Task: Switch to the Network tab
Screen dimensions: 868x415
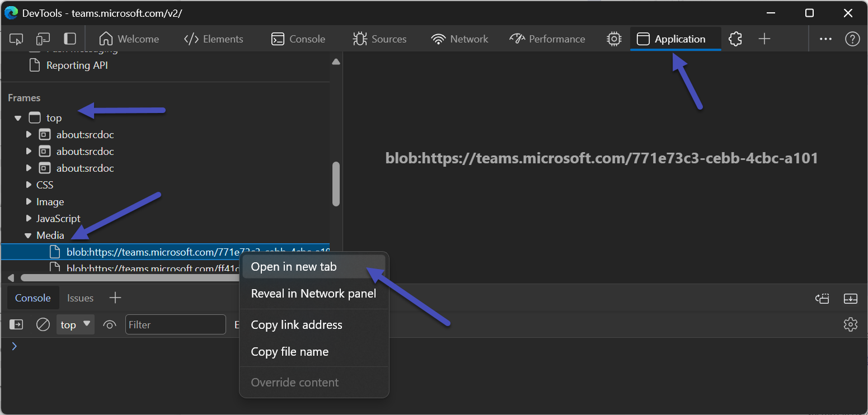Action: 459,39
